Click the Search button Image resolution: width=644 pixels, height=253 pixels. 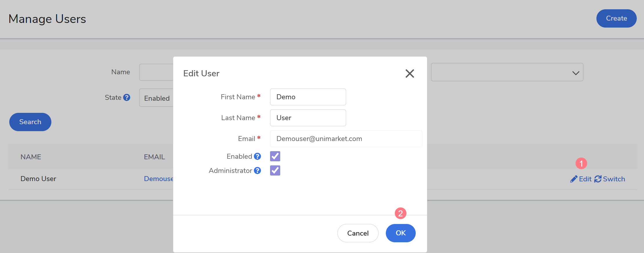pyautogui.click(x=30, y=122)
